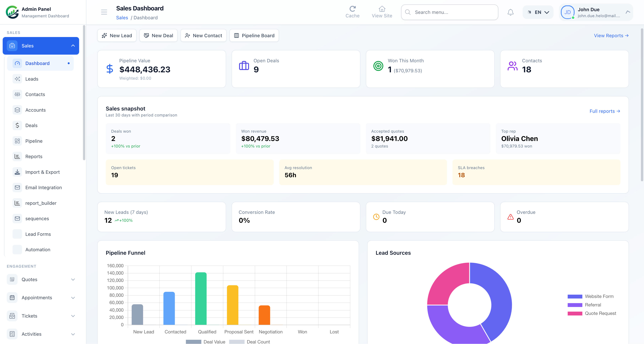The image size is (644, 344).
Task: Click the report_builder chart icon
Action: pyautogui.click(x=17, y=203)
